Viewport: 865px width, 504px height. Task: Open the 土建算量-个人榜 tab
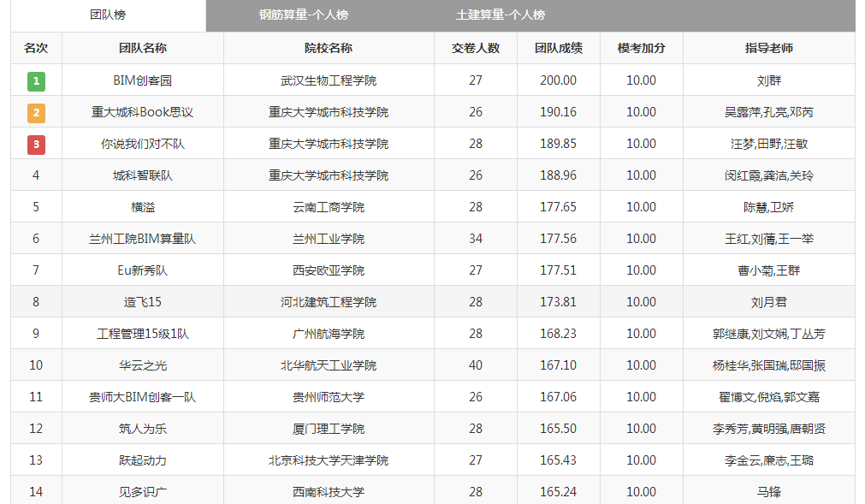pos(501,15)
